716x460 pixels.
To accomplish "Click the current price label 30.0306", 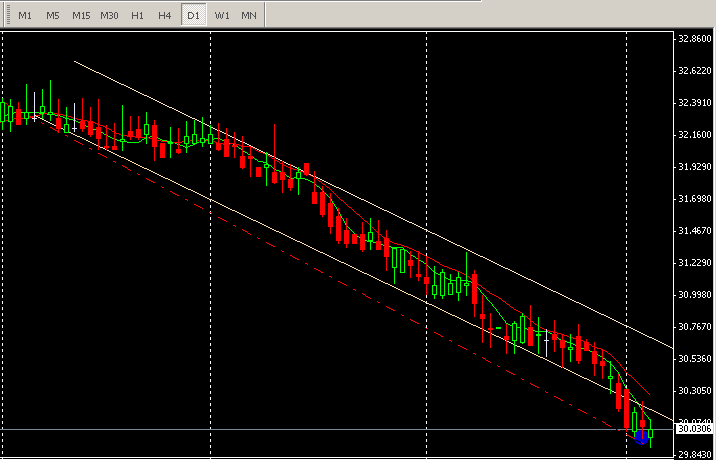I will pyautogui.click(x=695, y=428).
